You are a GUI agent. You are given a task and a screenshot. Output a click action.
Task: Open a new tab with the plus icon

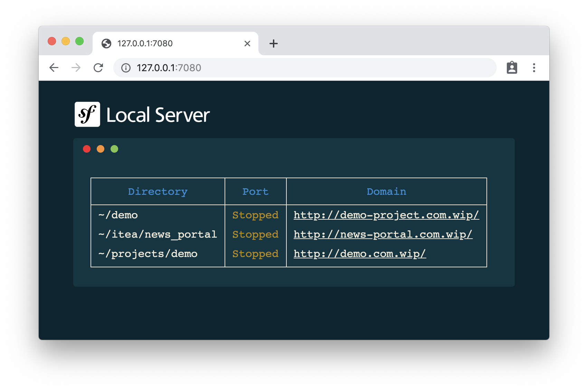tap(274, 44)
